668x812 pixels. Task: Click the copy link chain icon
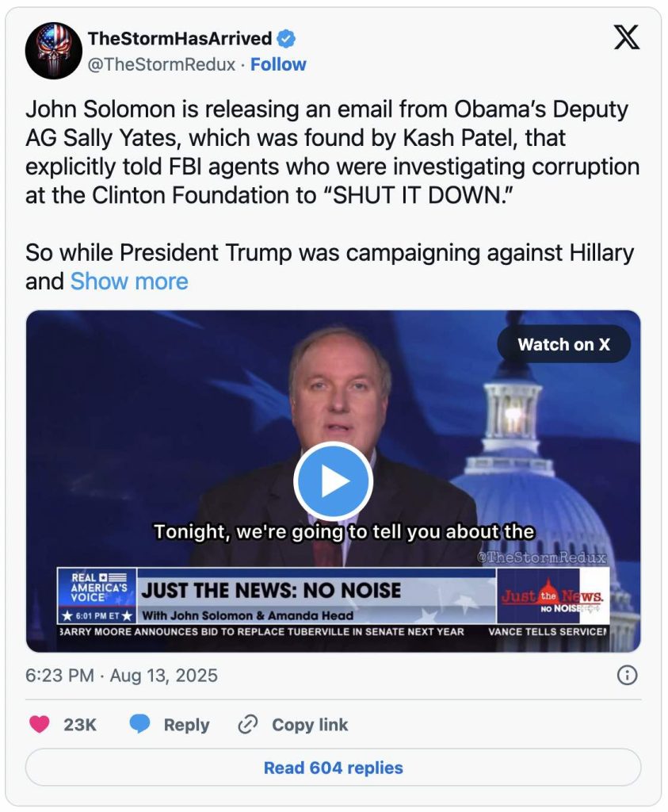click(248, 725)
